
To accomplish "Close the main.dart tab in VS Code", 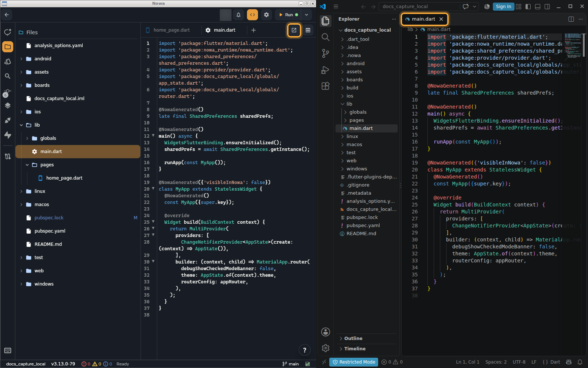I will point(441,19).
